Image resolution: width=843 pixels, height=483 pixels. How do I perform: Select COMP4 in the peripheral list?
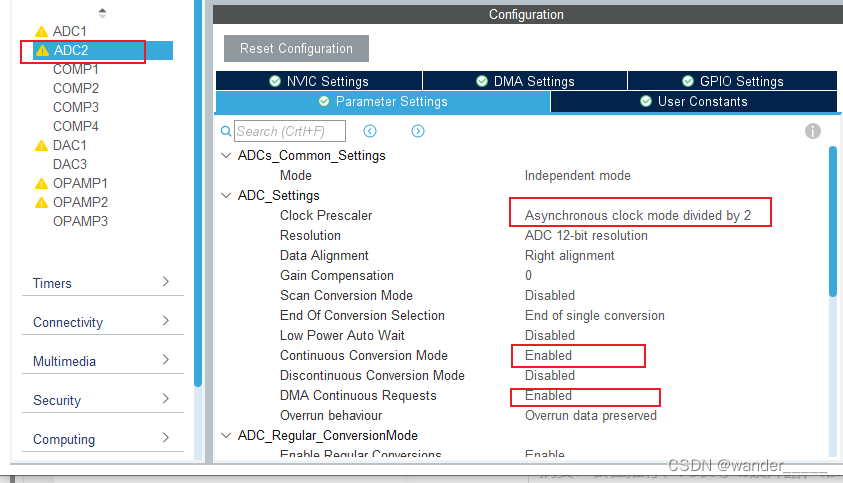pyautogui.click(x=76, y=126)
